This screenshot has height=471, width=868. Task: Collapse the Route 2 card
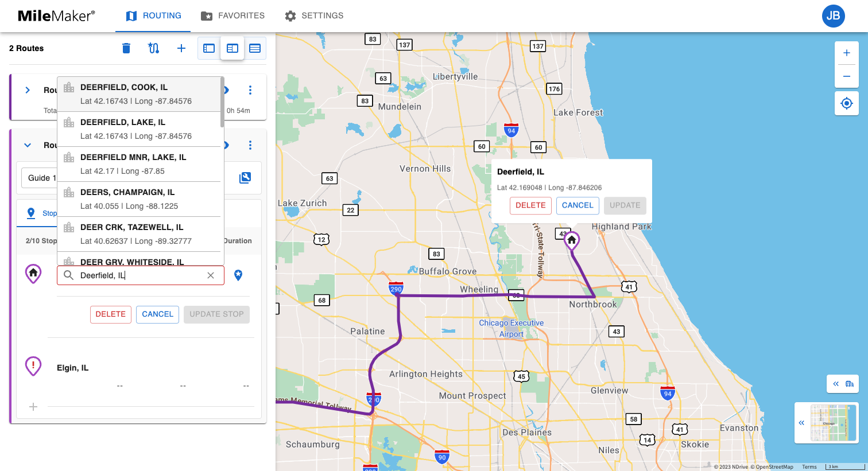pyautogui.click(x=28, y=145)
